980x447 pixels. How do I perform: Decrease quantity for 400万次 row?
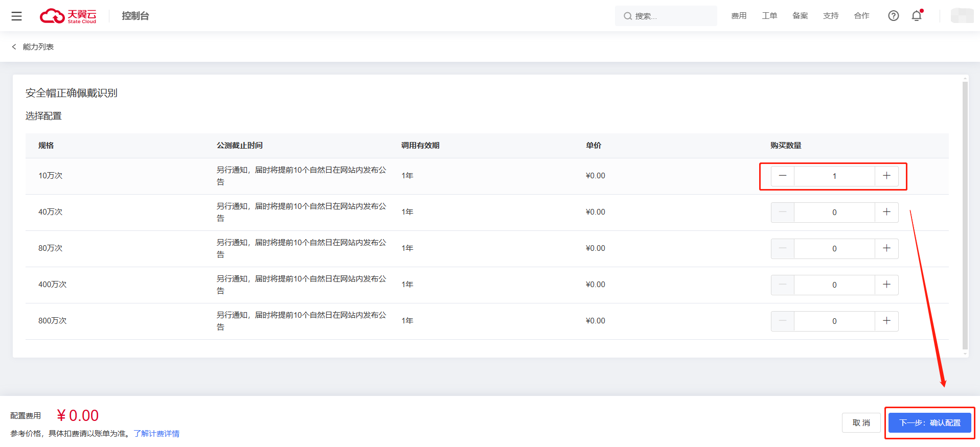pos(782,285)
